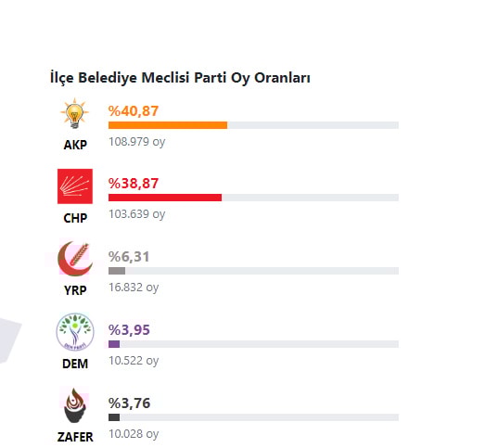The width and height of the screenshot is (499, 448).
Task: Click the purple DEM vote share bar
Action: (x=114, y=344)
